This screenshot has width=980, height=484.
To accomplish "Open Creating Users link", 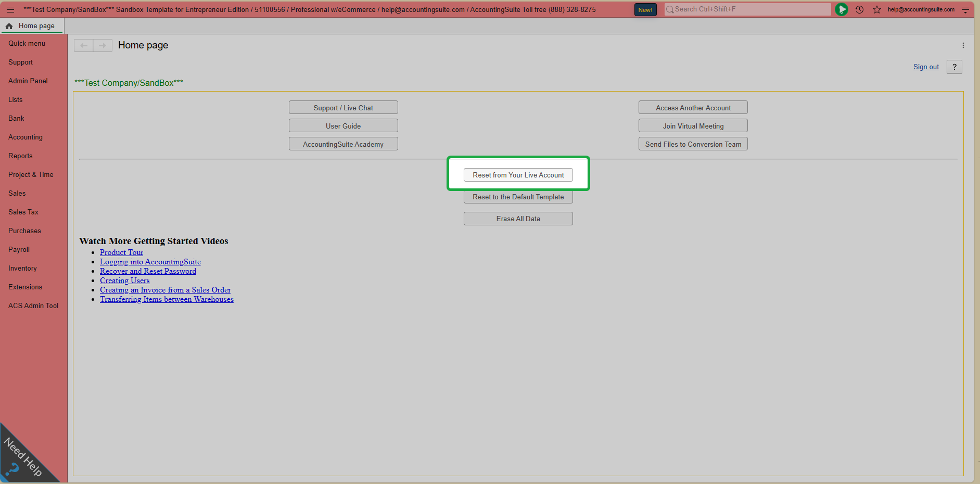I will click(x=124, y=281).
